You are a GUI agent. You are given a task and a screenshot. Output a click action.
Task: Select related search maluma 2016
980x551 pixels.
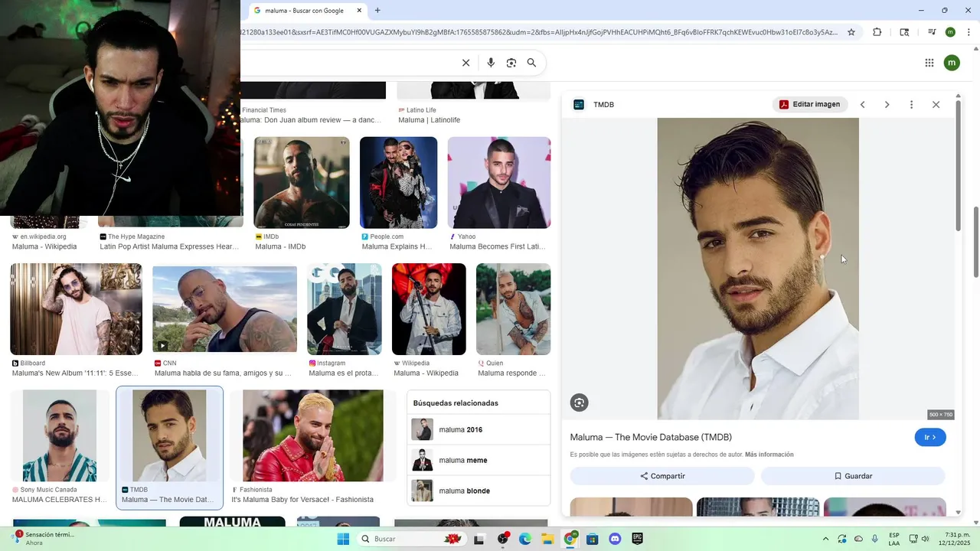tap(479, 430)
